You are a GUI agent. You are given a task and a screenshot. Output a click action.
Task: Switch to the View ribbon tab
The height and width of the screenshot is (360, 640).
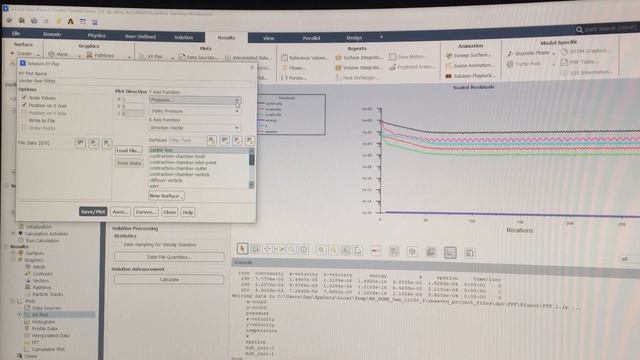click(x=269, y=38)
